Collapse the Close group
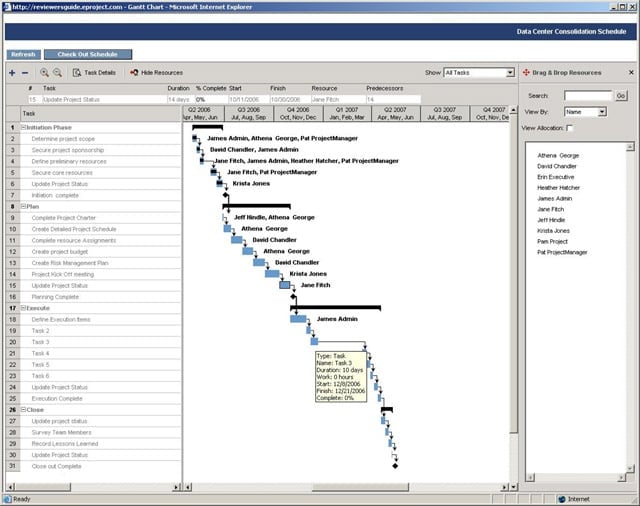The height and width of the screenshot is (506, 640). pyautogui.click(x=23, y=409)
